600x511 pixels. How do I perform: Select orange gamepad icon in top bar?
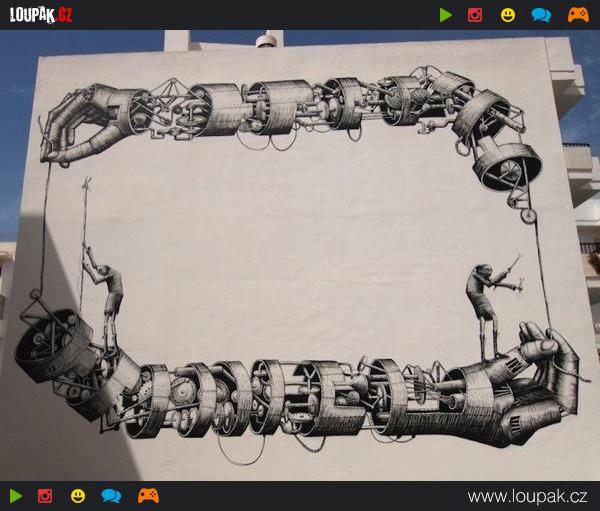coord(578,15)
